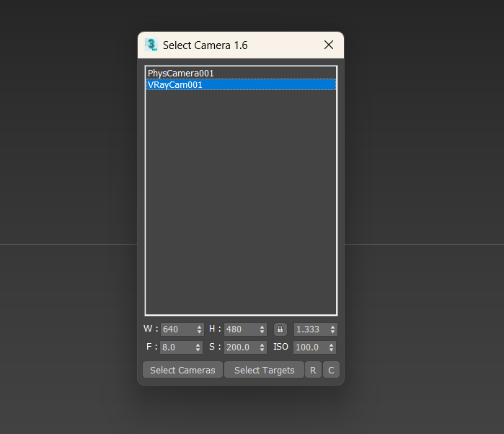Click the Select Targets button
Screen dimensions: 504x434
pyautogui.click(x=264, y=370)
